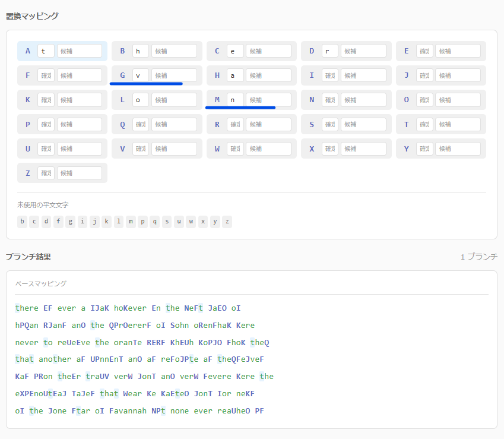The image size is (504, 439).
Task: Click the confirmed field containing 'v' for G
Action: [x=141, y=75]
